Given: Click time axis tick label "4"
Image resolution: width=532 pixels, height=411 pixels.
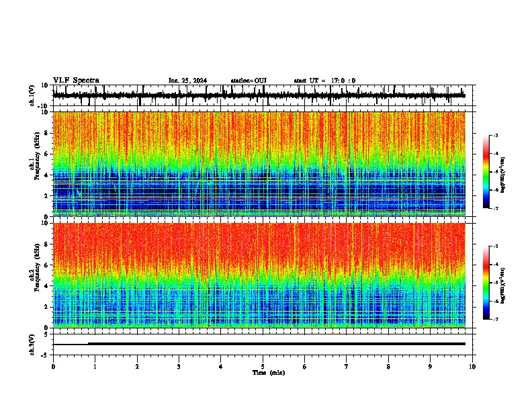Looking at the screenshot, I should click(221, 367).
